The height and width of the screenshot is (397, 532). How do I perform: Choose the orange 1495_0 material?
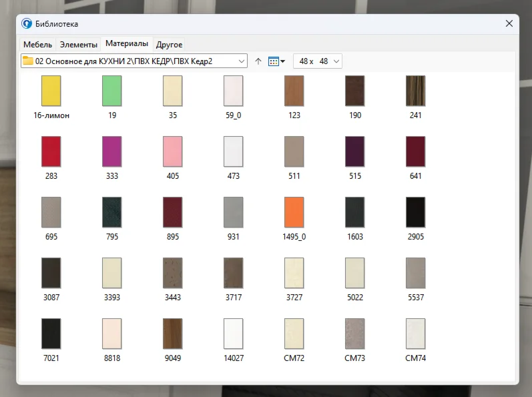point(294,212)
